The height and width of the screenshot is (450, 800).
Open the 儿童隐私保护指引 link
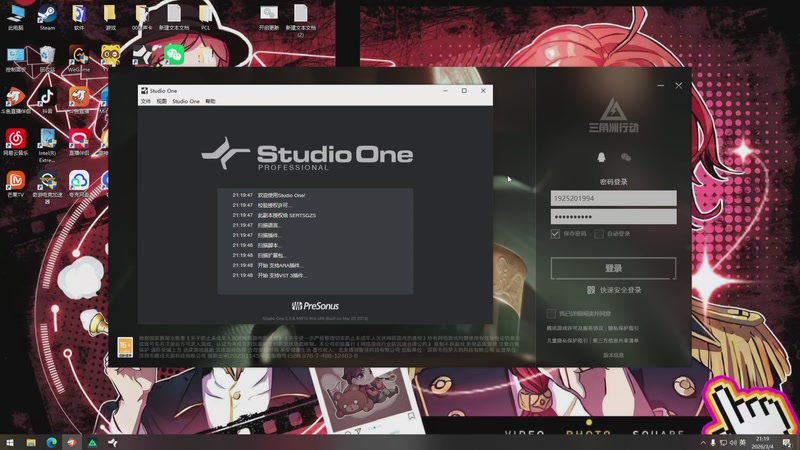click(x=567, y=340)
